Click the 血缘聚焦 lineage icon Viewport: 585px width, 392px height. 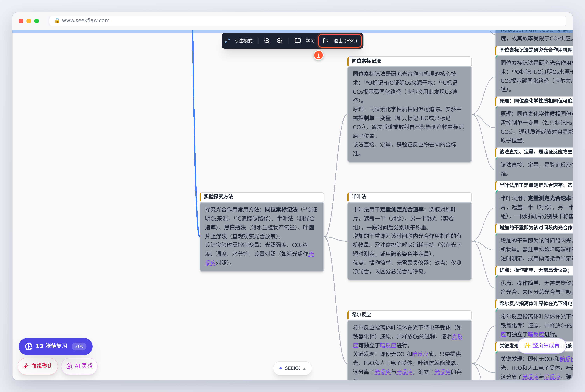point(26,366)
